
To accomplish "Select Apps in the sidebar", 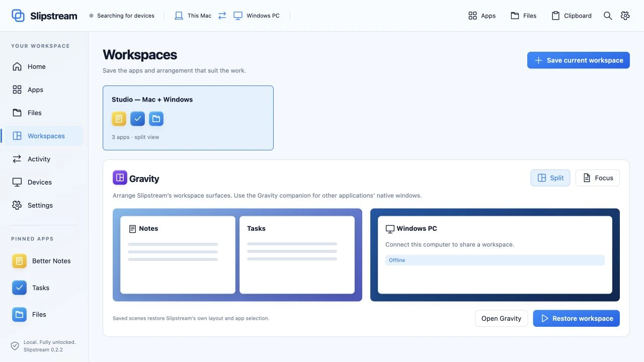I will pos(44,89).
